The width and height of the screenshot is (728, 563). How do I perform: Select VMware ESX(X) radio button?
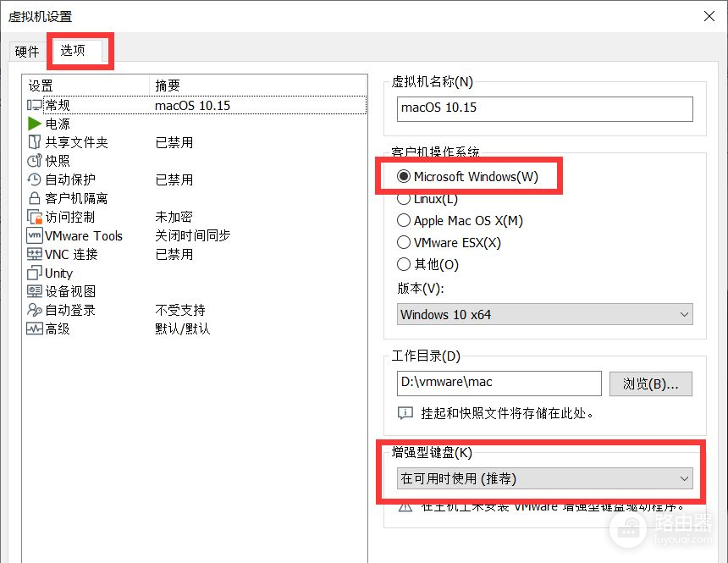(404, 242)
